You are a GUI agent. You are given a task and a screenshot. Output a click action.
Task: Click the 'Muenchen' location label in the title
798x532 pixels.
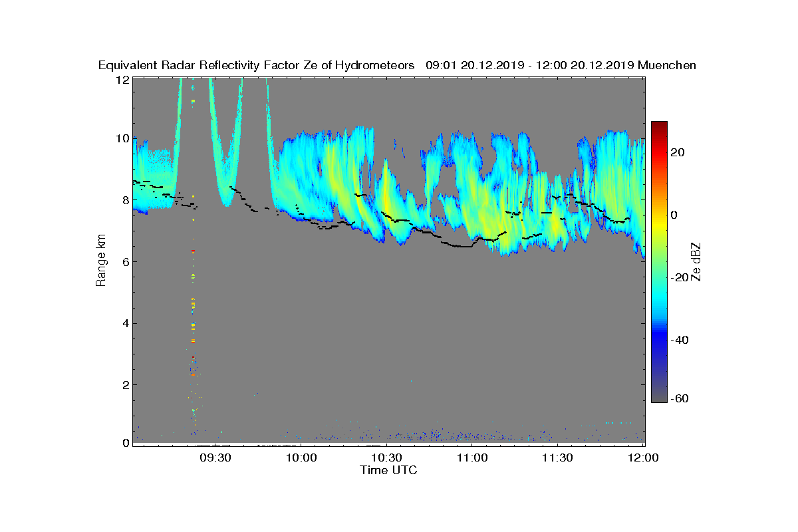point(667,65)
